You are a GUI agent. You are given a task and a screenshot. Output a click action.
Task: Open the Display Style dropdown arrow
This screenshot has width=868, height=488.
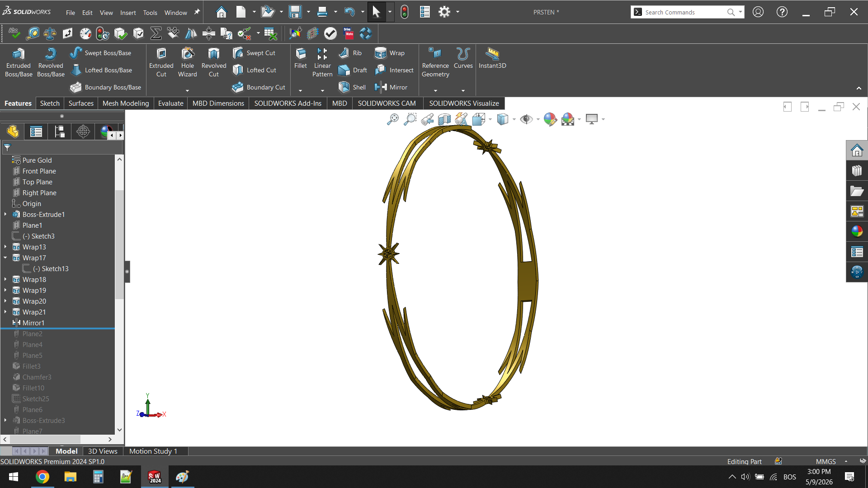[514, 120]
